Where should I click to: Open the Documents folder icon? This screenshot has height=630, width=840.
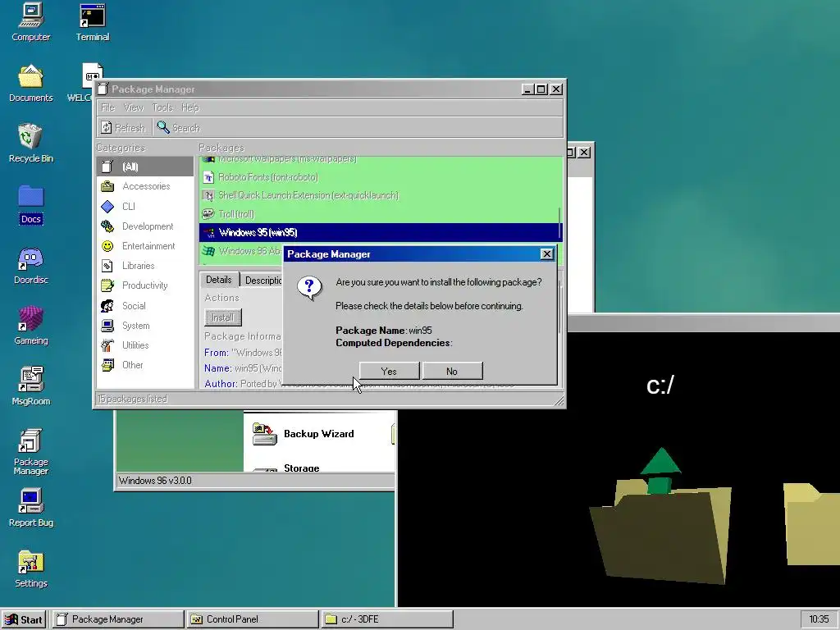pos(30,83)
